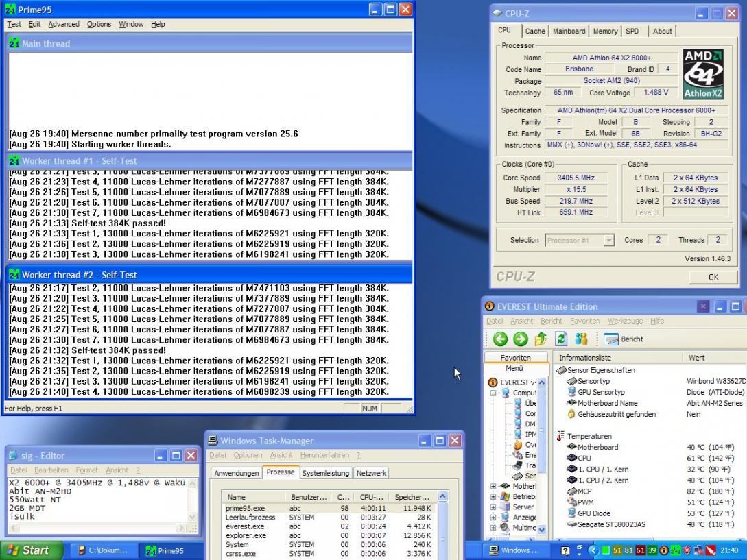Click the Wert column header in EVEREST
This screenshot has width=747, height=560.
(x=715, y=358)
